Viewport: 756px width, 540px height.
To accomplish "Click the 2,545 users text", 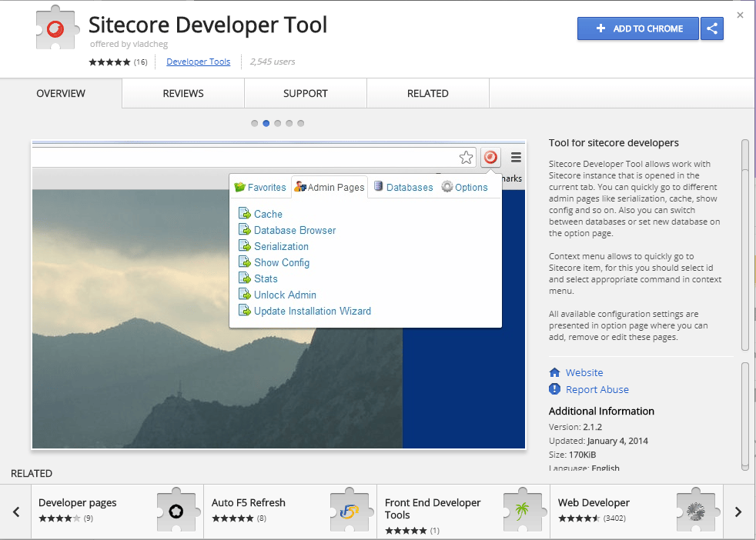I will click(x=273, y=62).
